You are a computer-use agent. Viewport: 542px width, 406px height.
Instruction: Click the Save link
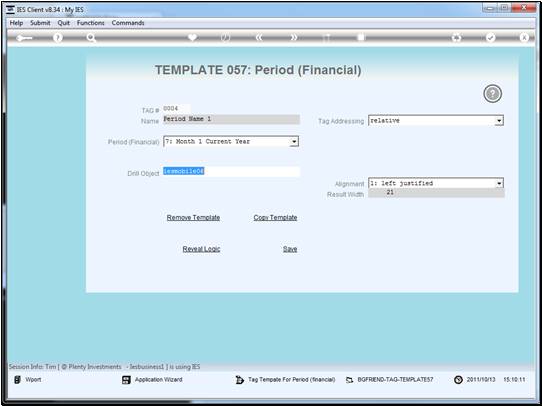(x=290, y=249)
